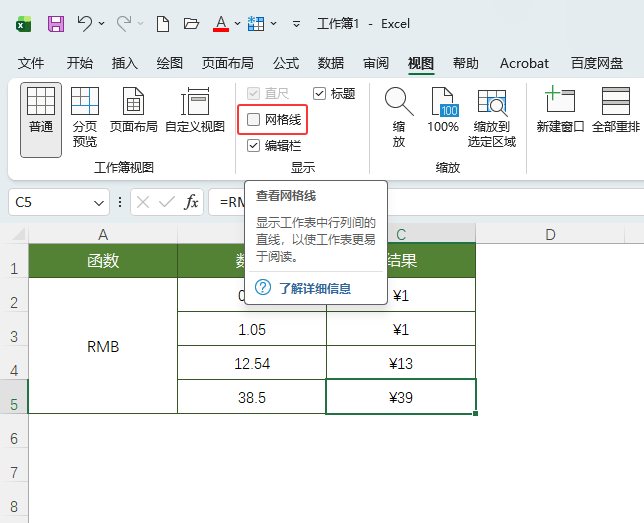Select the active cell showing ¥39
The image size is (644, 523).
[401, 397]
